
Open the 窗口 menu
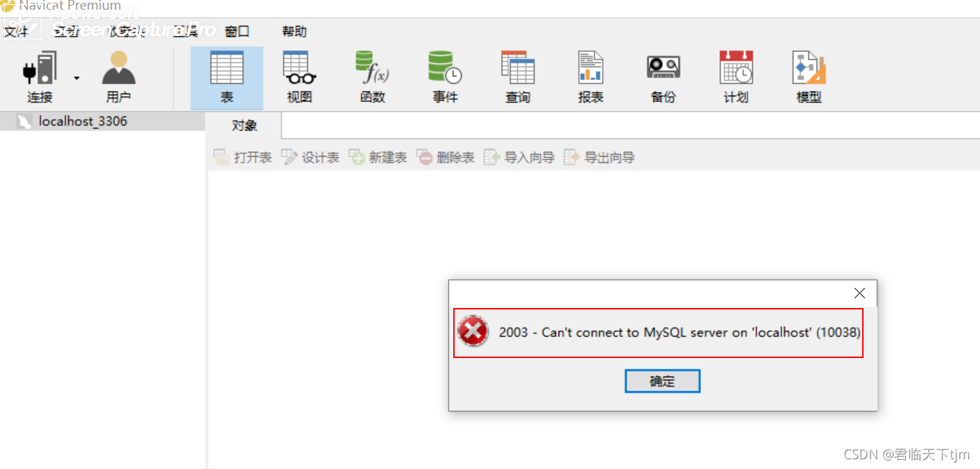(x=237, y=31)
